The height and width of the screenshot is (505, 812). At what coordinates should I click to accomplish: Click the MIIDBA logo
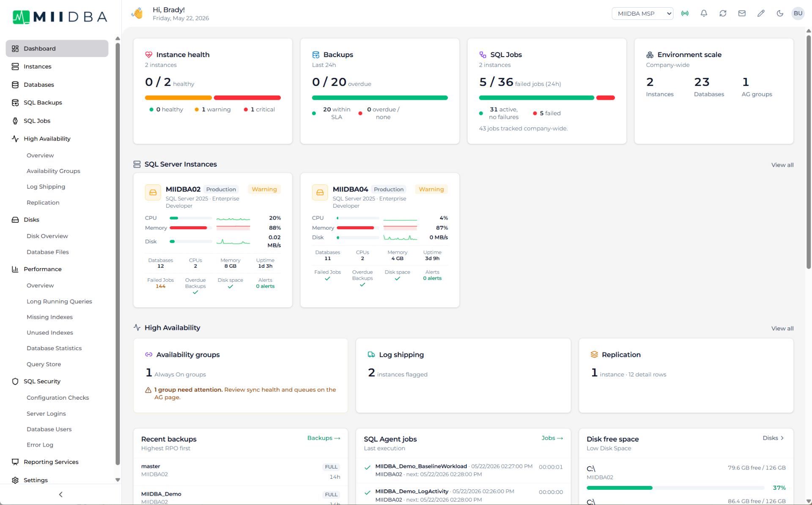pyautogui.click(x=60, y=17)
